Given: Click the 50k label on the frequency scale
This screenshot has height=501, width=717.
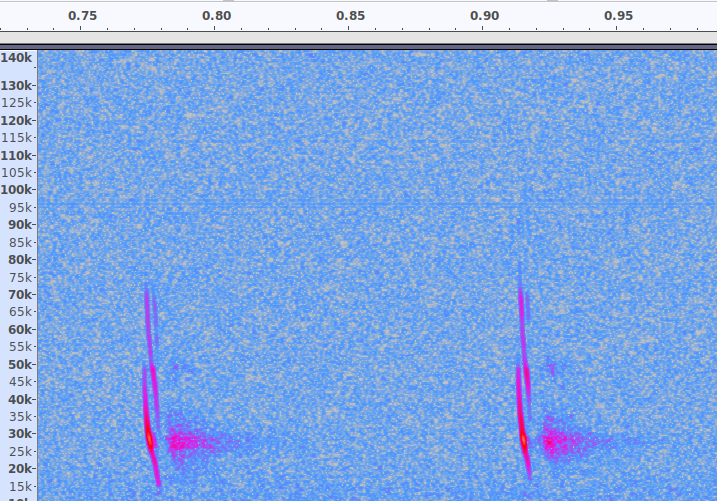Looking at the screenshot, I should pyautogui.click(x=19, y=365).
